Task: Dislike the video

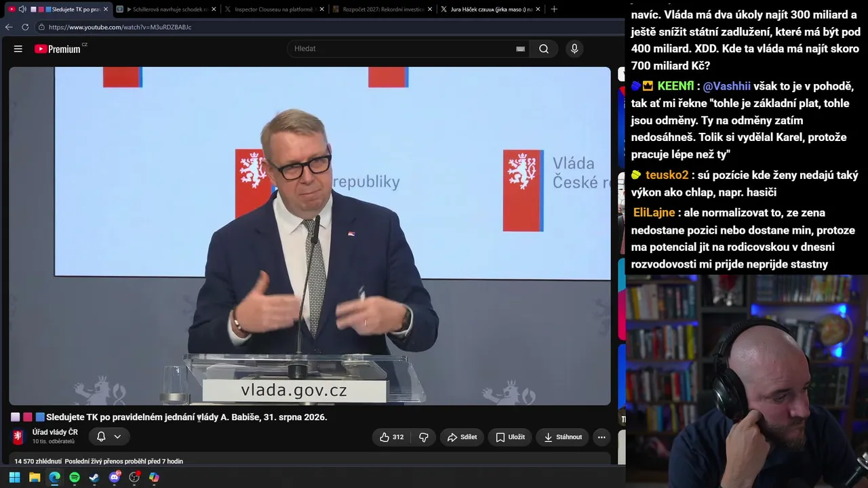Action: 424,437
